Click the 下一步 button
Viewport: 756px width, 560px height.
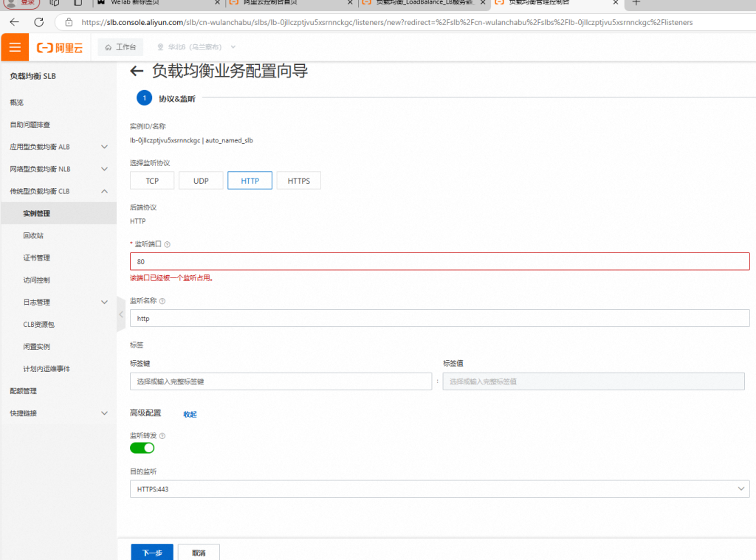tap(152, 553)
